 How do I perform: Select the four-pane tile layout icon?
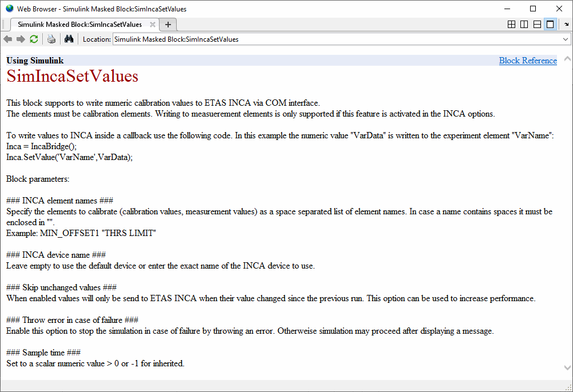[512, 25]
